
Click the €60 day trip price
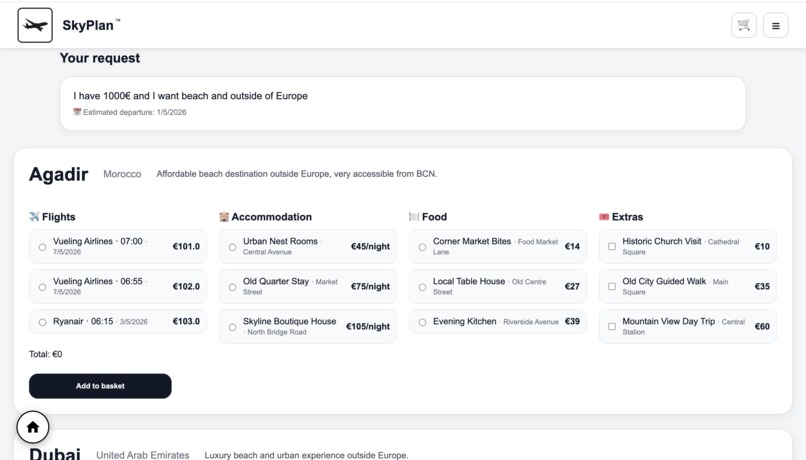762,326
